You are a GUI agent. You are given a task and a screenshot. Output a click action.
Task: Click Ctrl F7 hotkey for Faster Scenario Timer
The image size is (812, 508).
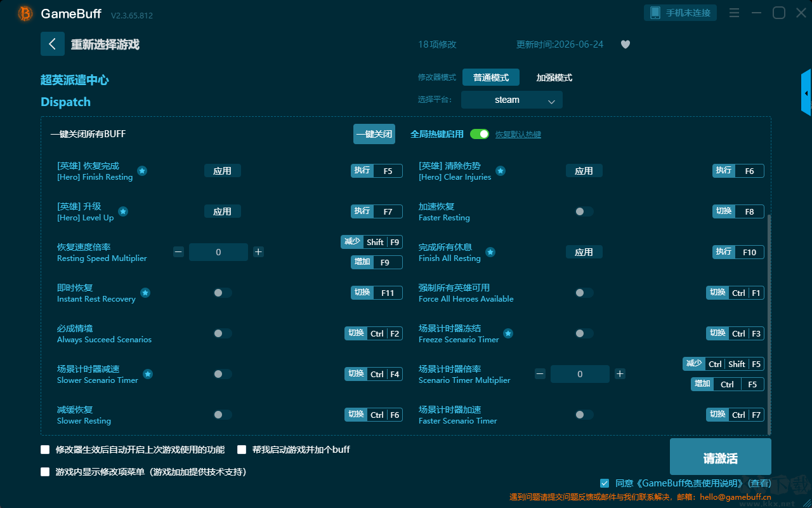click(735, 415)
